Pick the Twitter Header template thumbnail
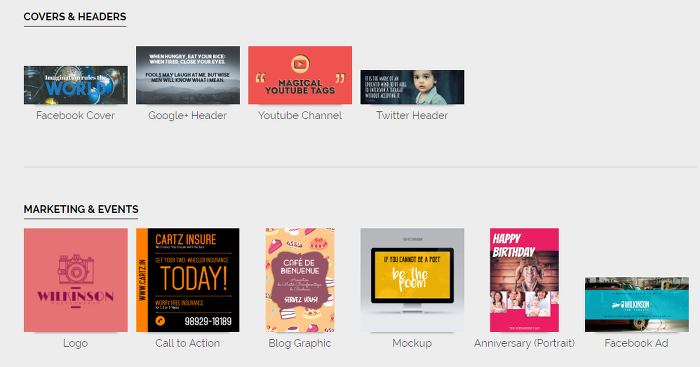 point(412,87)
